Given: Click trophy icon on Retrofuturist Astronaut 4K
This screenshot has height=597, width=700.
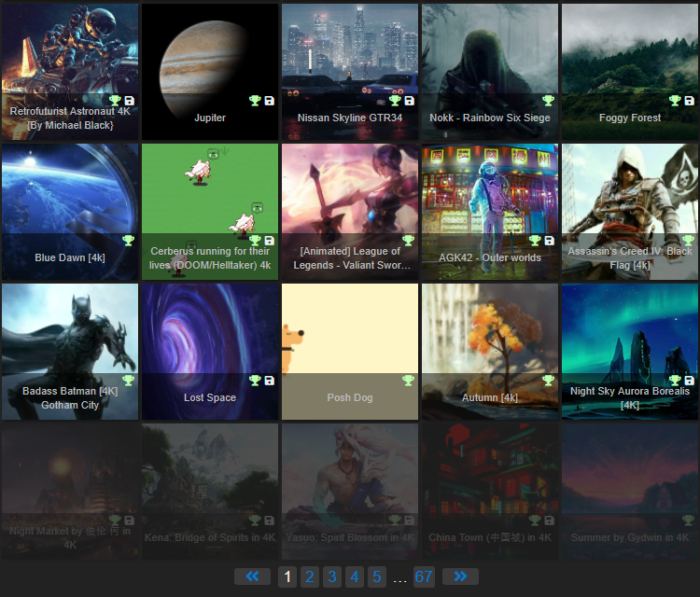Looking at the screenshot, I should pyautogui.click(x=115, y=101).
